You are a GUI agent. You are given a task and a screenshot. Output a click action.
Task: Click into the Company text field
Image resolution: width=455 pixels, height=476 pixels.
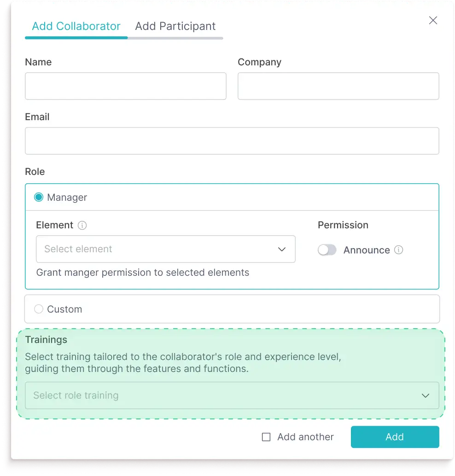tap(338, 86)
